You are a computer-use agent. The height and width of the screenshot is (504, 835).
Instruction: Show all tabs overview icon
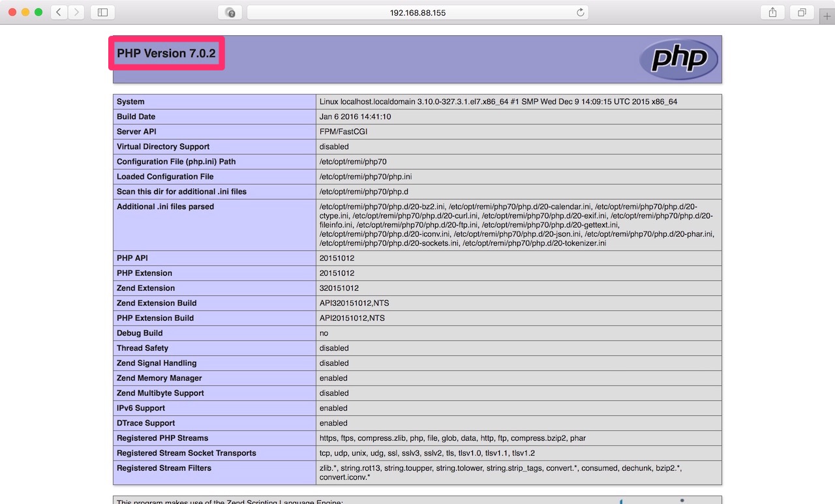[802, 12]
